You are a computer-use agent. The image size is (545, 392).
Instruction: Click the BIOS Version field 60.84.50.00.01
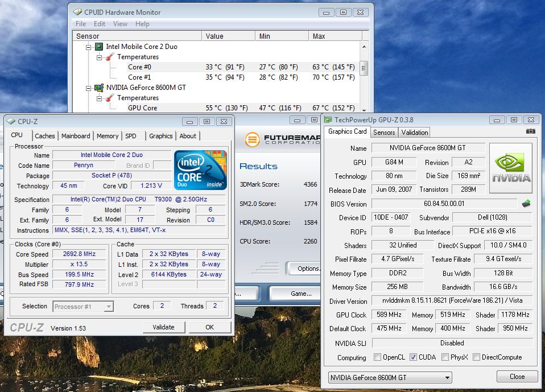click(x=444, y=204)
